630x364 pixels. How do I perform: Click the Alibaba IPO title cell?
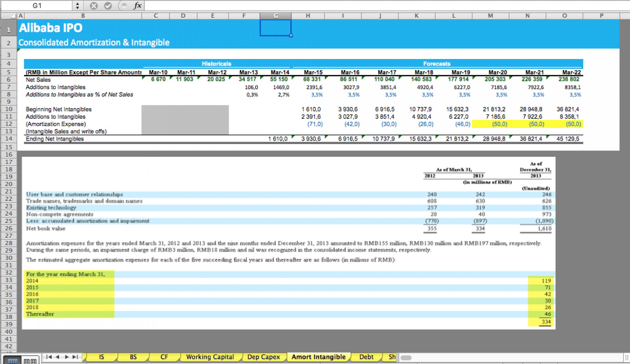[51, 28]
